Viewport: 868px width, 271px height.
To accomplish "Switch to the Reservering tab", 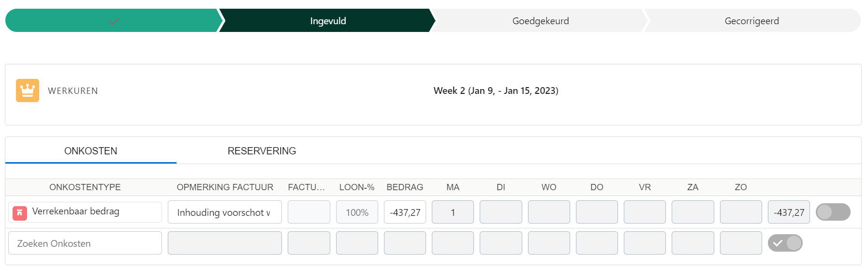I will tap(262, 151).
